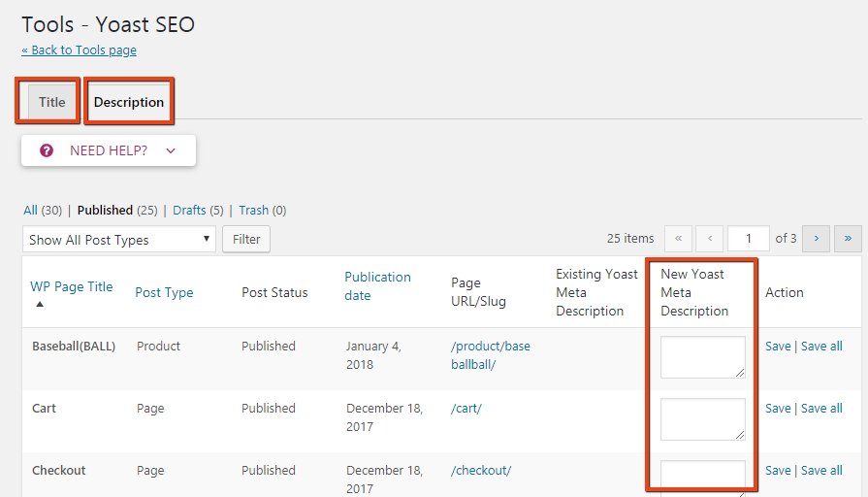The height and width of the screenshot is (497, 868).
Task: Click the Action column header
Action: pos(784,292)
